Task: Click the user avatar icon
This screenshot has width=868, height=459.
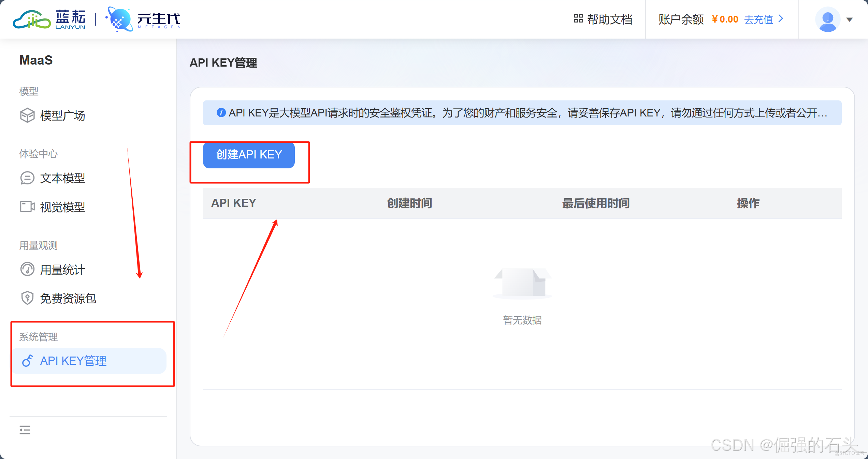Action: click(x=827, y=19)
